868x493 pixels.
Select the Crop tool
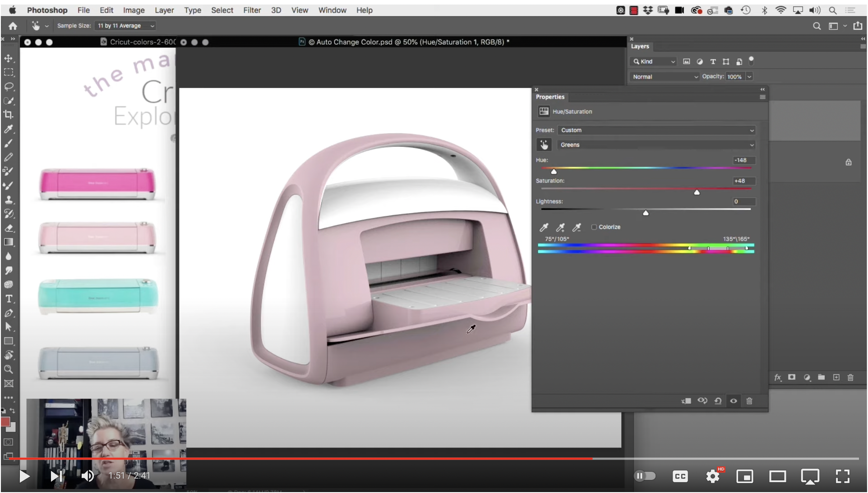click(x=9, y=115)
